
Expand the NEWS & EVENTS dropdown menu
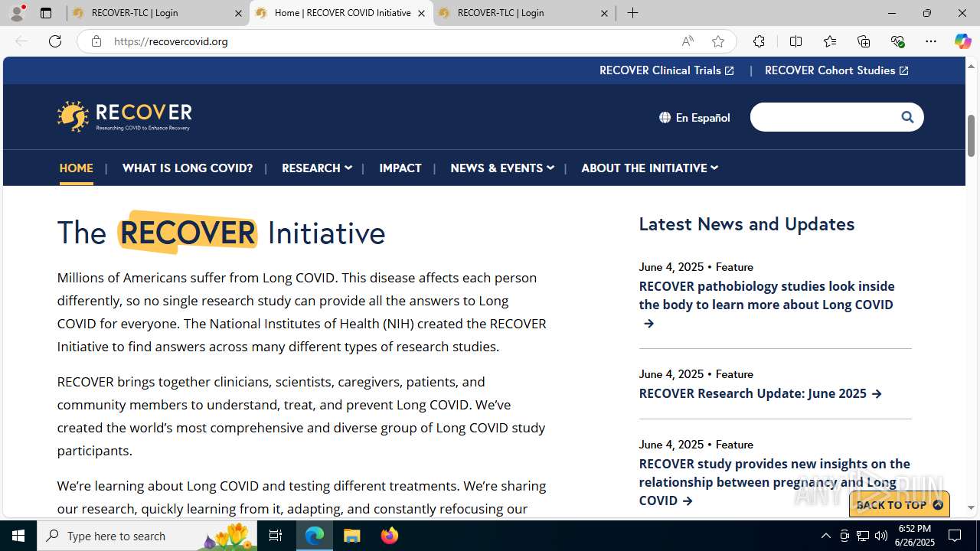[x=501, y=168]
